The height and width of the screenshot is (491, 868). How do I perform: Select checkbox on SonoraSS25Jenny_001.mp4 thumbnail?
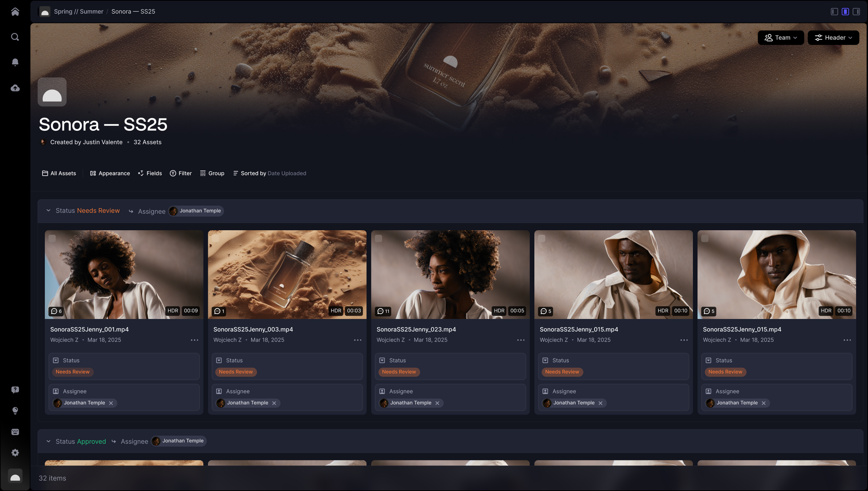click(x=52, y=238)
